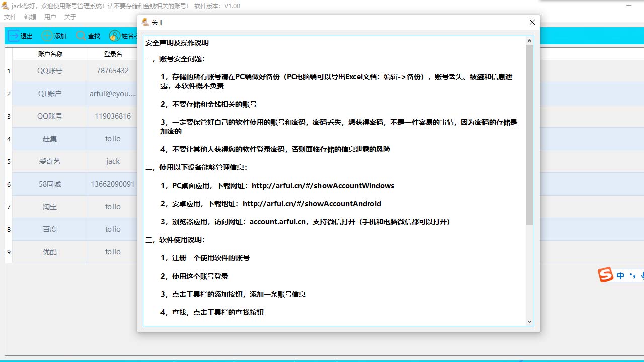This screenshot has width=644, height=362.
Task: Click the scroll up arrow in 关于 dialog
Action: tap(529, 41)
